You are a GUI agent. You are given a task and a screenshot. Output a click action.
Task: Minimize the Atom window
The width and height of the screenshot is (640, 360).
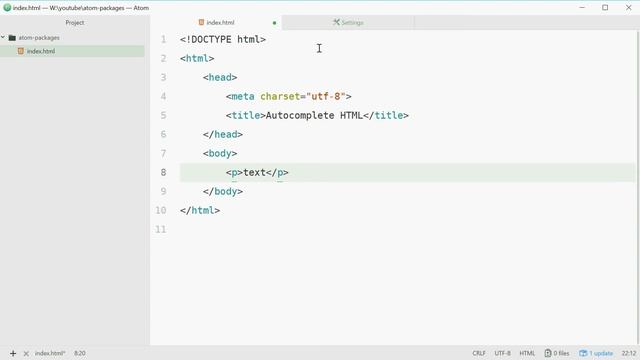[582, 7]
